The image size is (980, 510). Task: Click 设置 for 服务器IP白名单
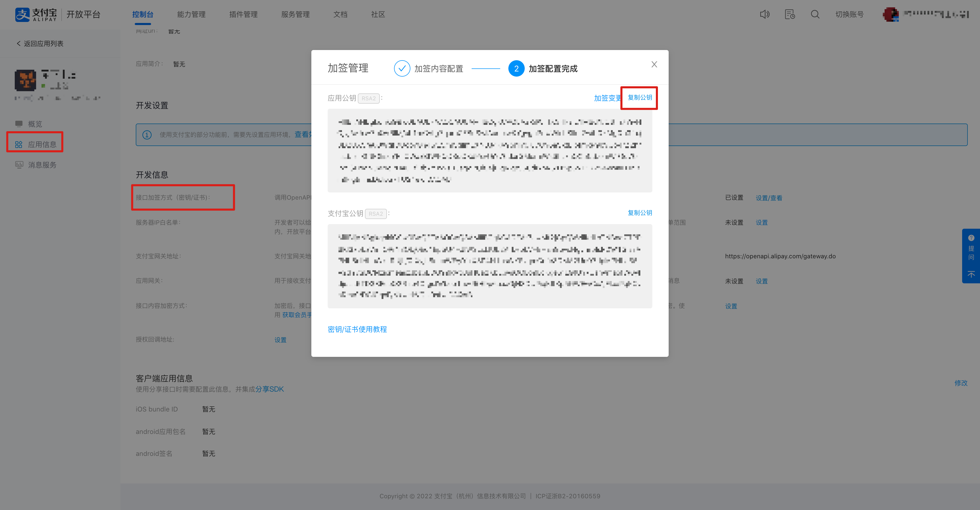point(762,223)
